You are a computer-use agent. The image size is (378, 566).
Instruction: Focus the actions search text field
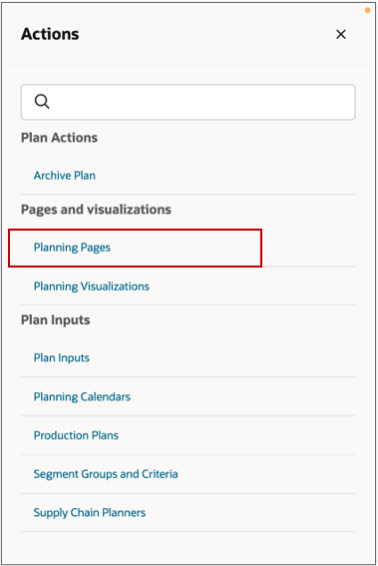tap(188, 102)
